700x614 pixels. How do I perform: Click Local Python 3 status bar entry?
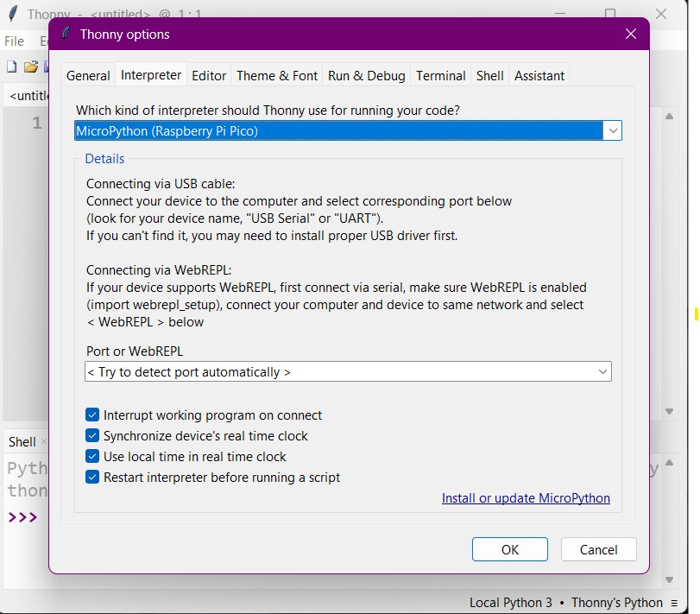click(x=511, y=603)
